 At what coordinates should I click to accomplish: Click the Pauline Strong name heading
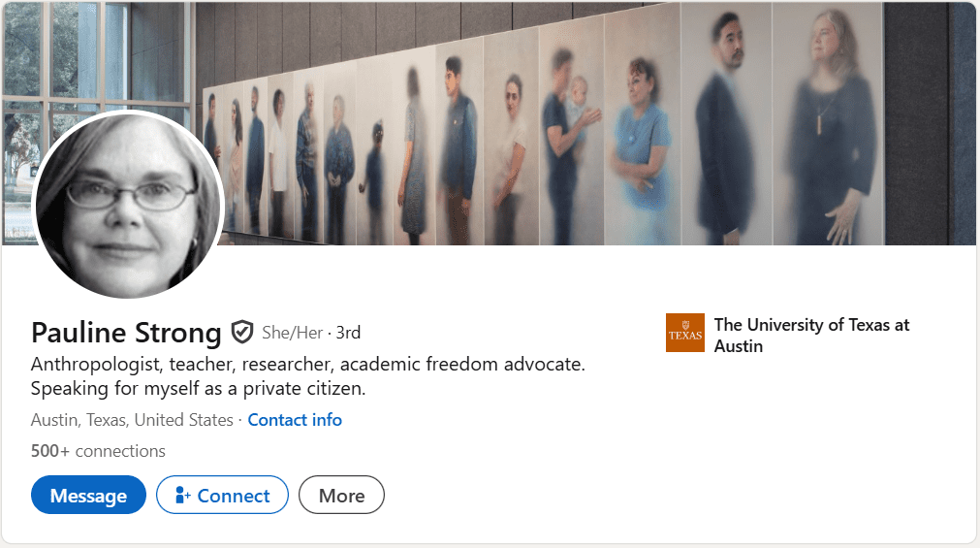point(126,334)
